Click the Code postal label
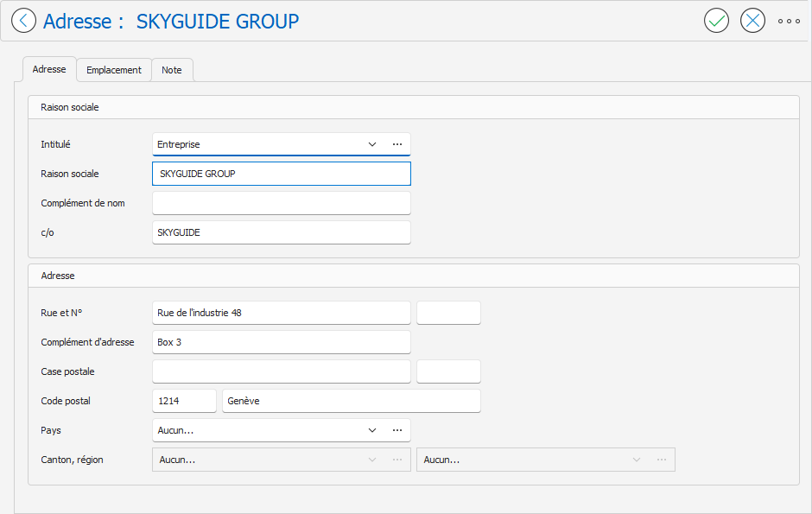812x514 pixels. tap(66, 401)
